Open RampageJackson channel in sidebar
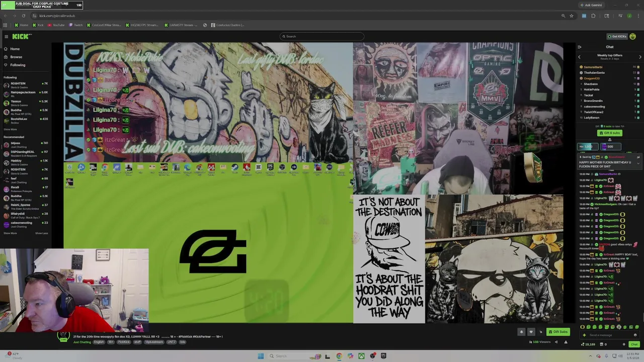The width and height of the screenshot is (644, 362). [25, 94]
